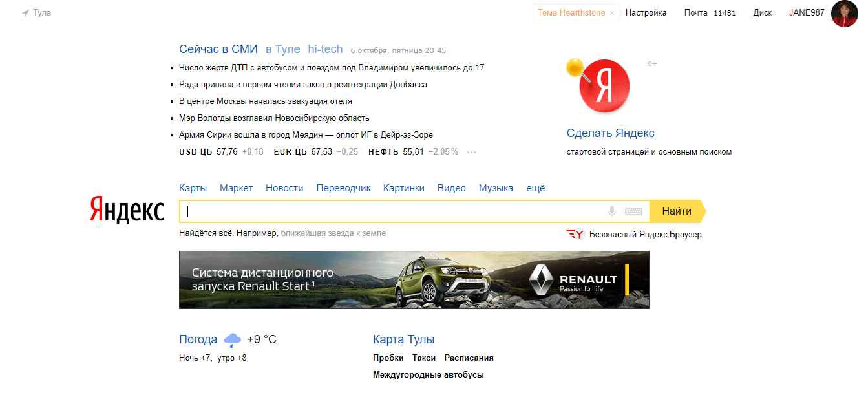This screenshot has height=395, width=868.
Task: Open news about Армия Сирии Меядин
Action: click(x=306, y=135)
